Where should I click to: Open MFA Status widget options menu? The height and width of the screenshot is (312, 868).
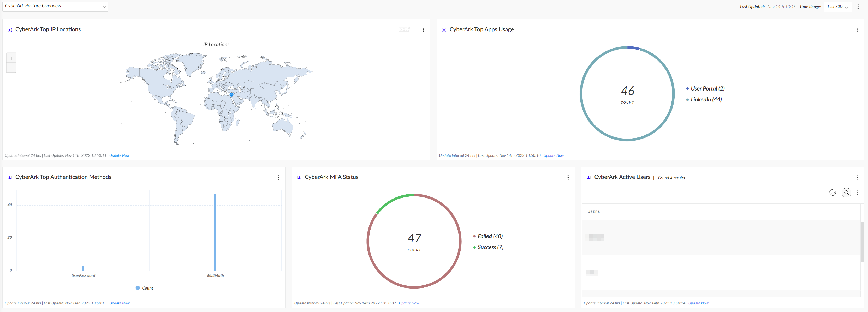568,178
